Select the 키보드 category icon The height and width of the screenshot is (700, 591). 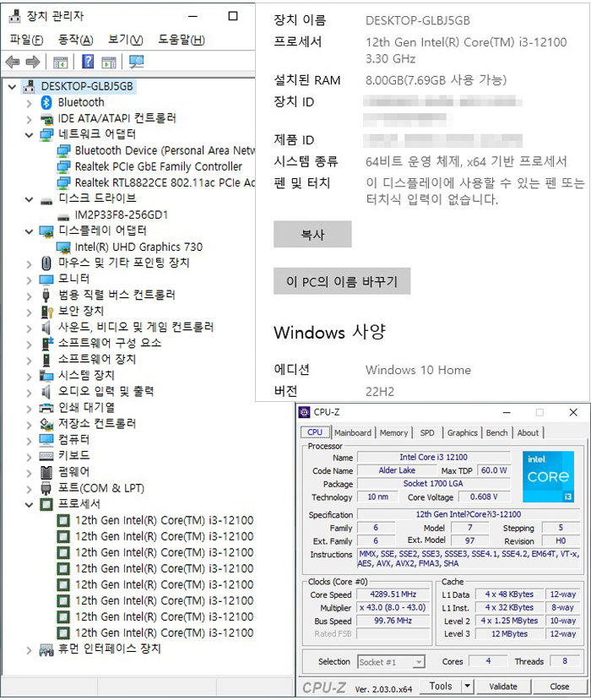click(46, 456)
